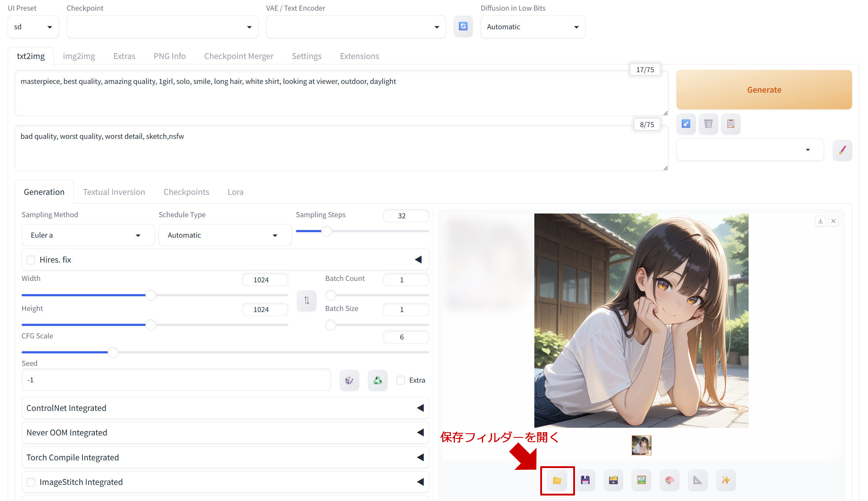Enable ImageStitch Integrated checkbox
The height and width of the screenshot is (501, 868).
point(31,482)
